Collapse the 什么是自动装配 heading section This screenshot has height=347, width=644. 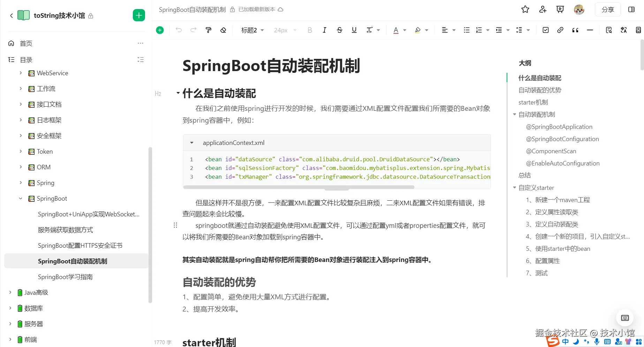178,93
